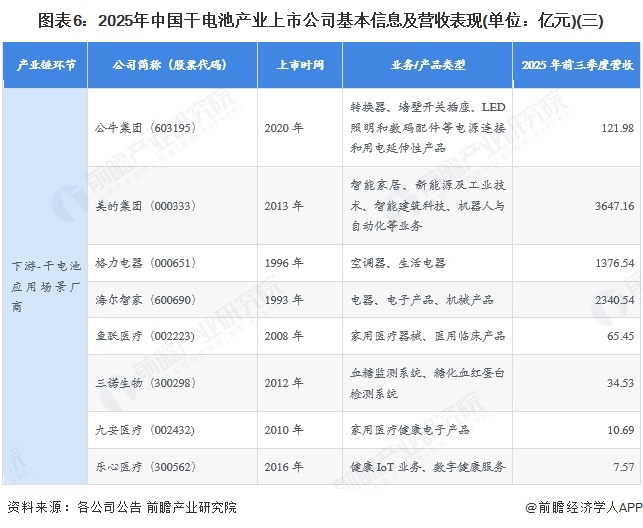Select the 产业链环节 column header

(x=43, y=65)
